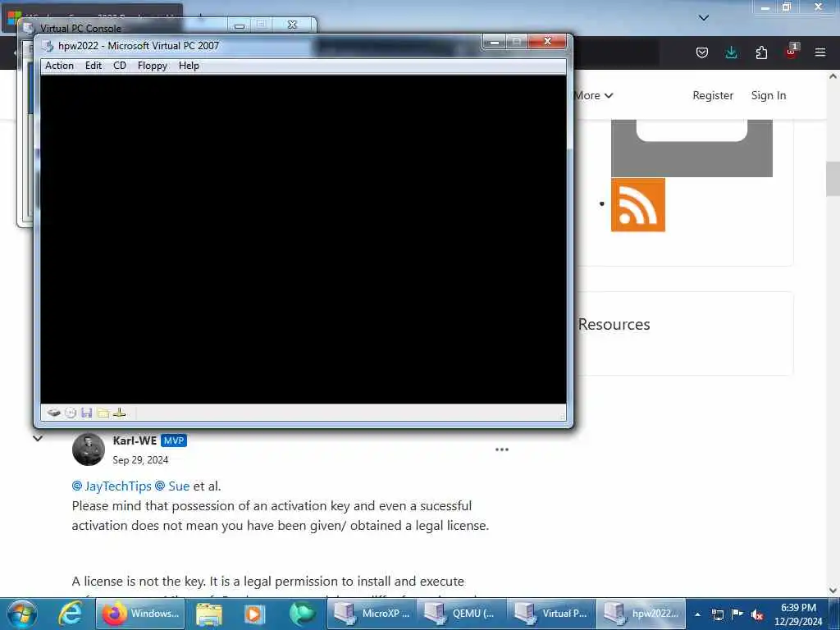Minimize the Virtual PC Console window
Viewport: 840px width, 630px height.
[240, 25]
